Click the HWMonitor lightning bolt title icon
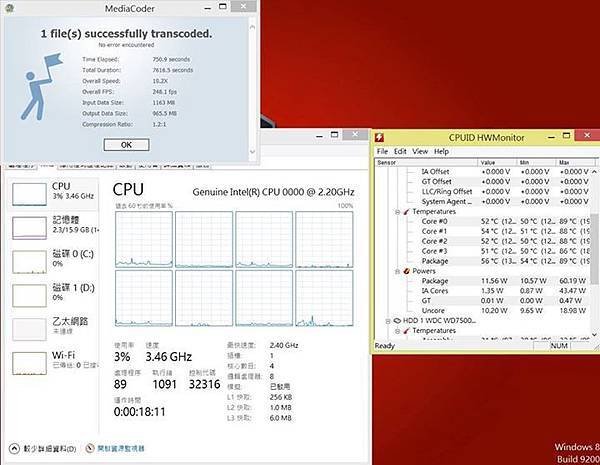Image resolution: width=600 pixels, height=465 pixels. 380,137
